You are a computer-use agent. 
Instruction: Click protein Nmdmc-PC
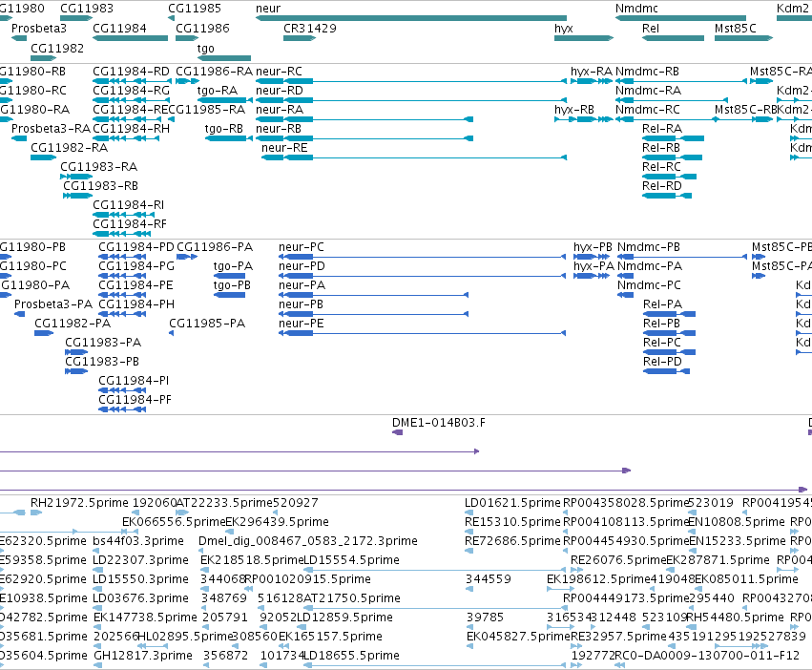(x=649, y=285)
